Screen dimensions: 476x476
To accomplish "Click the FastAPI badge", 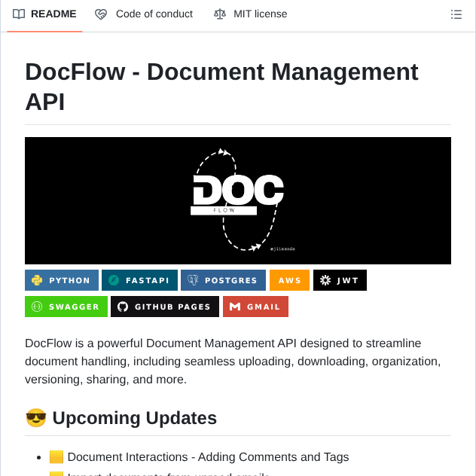I will 139,280.
